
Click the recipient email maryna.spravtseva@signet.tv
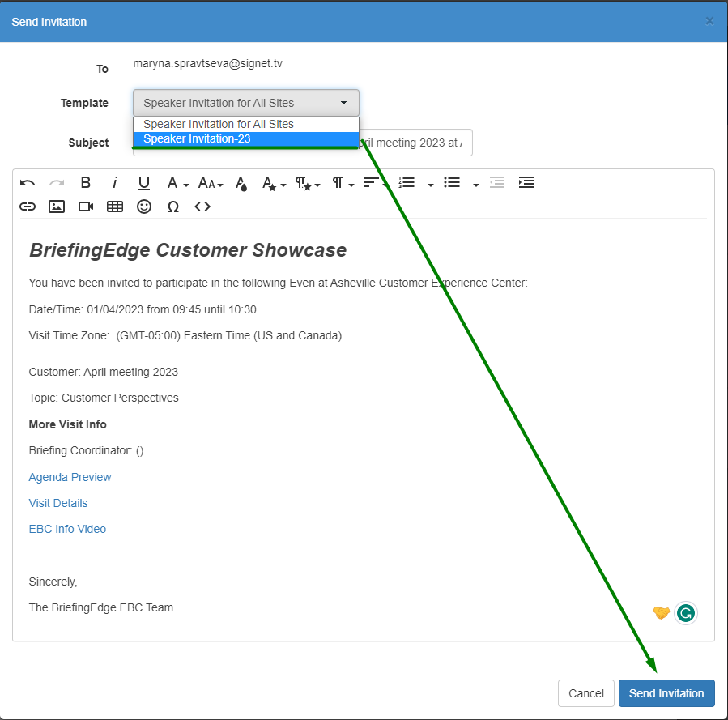207,64
